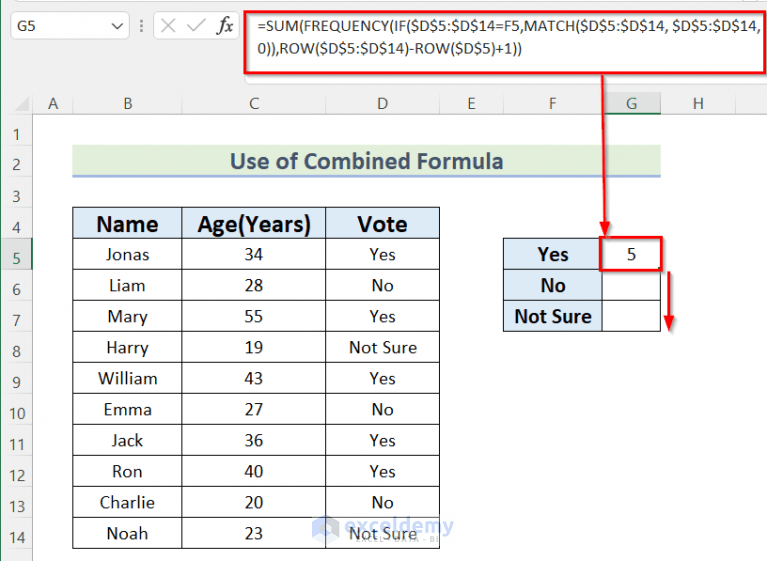This screenshot has width=767, height=561.
Task: Select column E header
Action: (471, 104)
